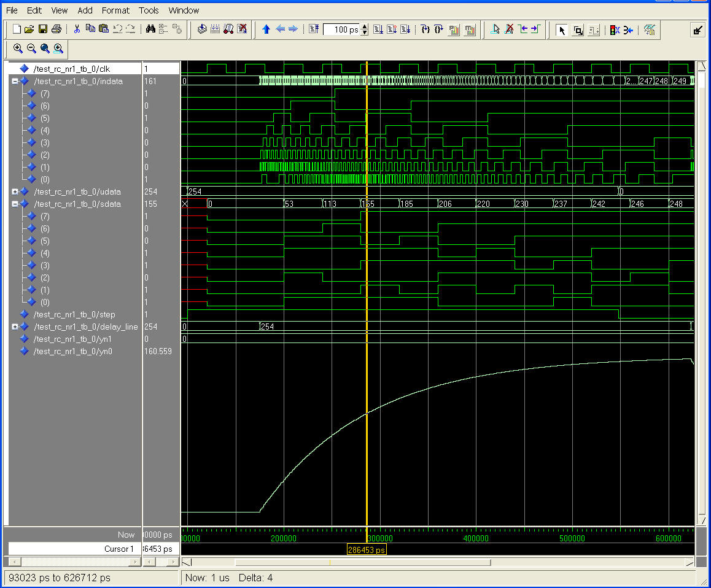This screenshot has height=588, width=711.
Task: Click the Restart simulation icon
Action: pos(313,29)
